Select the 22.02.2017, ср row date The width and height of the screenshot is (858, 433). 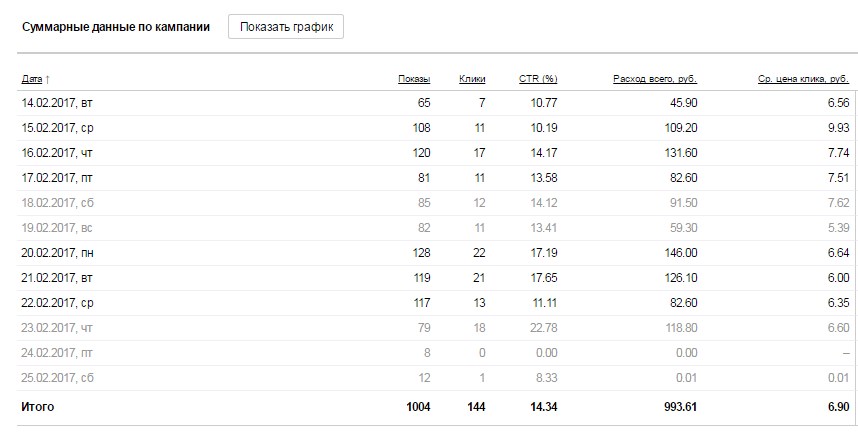coord(56,303)
